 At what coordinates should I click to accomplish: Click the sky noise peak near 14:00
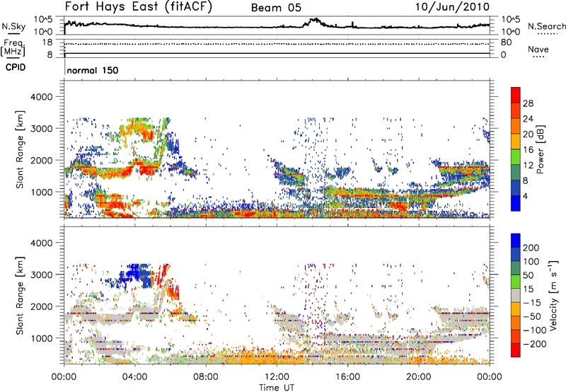pyautogui.click(x=316, y=21)
